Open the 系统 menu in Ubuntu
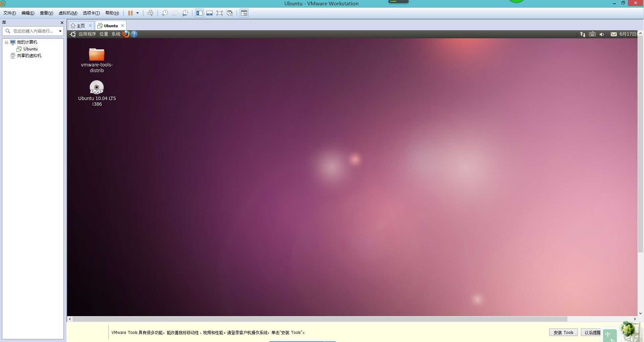Image resolution: width=644 pixels, height=342 pixels. (x=116, y=34)
